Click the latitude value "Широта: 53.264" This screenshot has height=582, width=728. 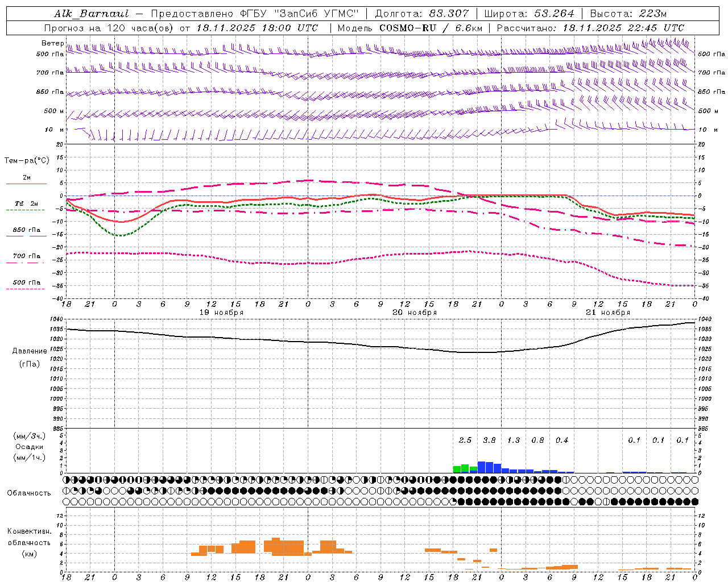tap(529, 14)
